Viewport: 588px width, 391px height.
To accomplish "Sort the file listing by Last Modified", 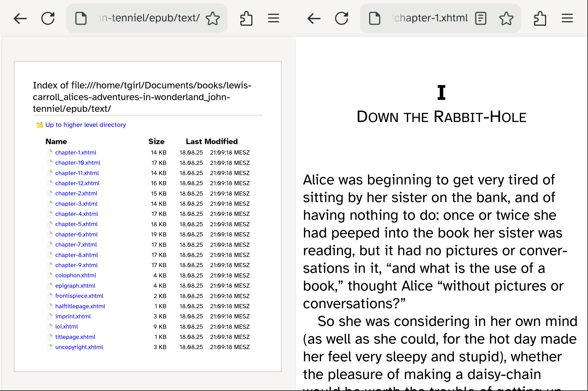I will coord(212,141).
